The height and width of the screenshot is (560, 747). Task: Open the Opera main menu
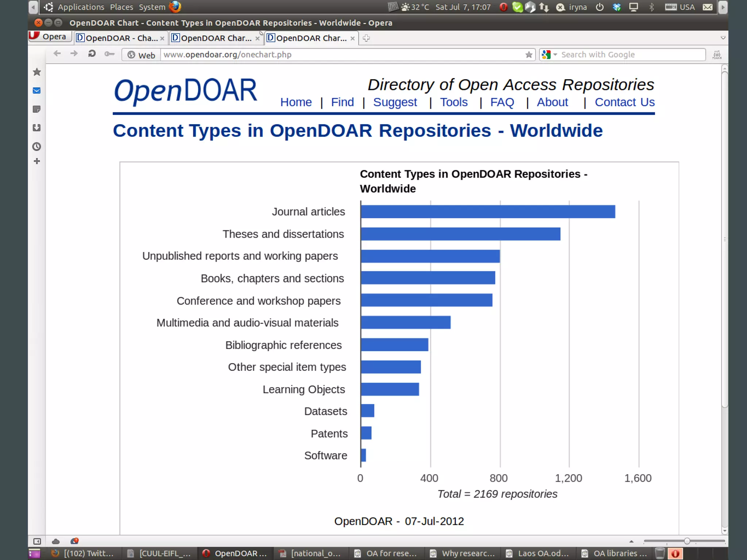50,36
